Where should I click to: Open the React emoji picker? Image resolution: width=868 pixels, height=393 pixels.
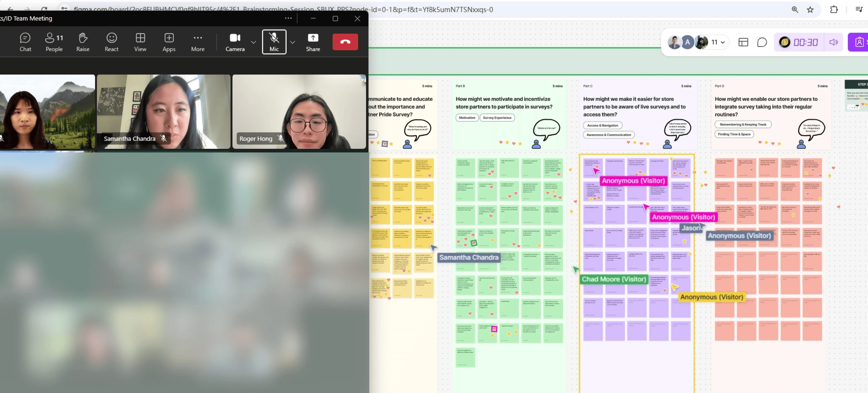[111, 42]
